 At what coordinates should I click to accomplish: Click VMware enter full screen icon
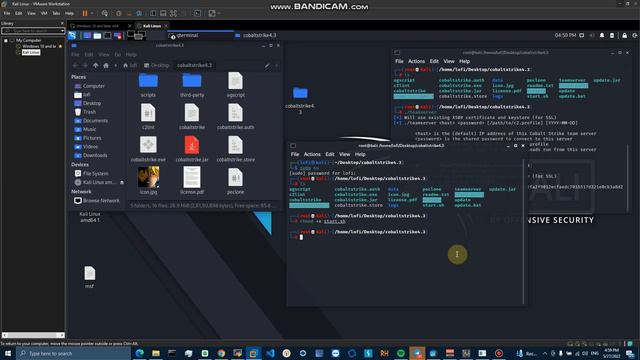tap(173, 13)
